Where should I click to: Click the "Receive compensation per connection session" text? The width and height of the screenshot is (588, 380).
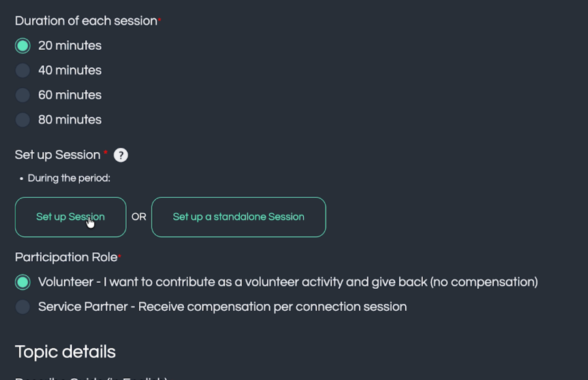(272, 307)
